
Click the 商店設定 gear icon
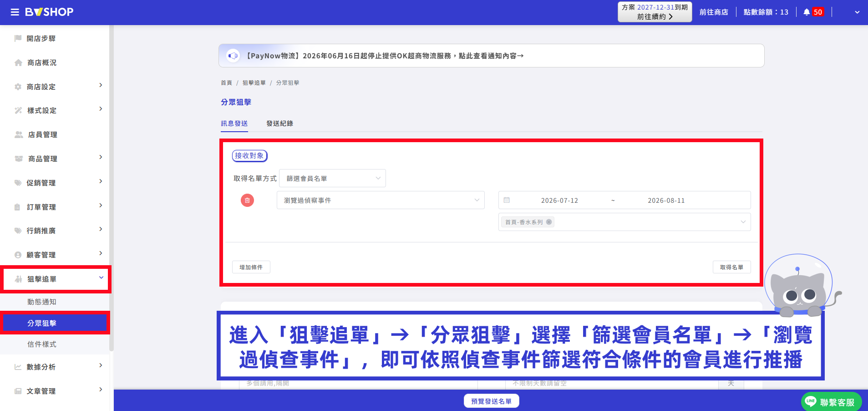[x=18, y=87]
